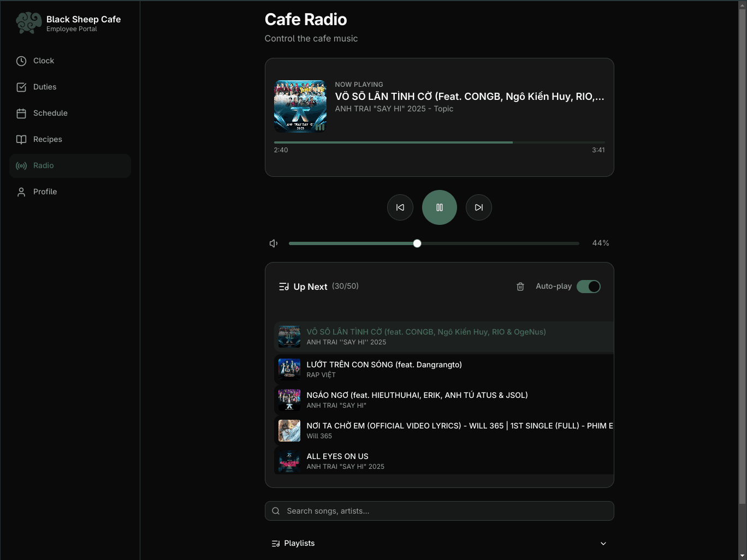Open the Duties section from the sidebar
Image resolution: width=747 pixels, height=560 pixels.
click(x=44, y=87)
